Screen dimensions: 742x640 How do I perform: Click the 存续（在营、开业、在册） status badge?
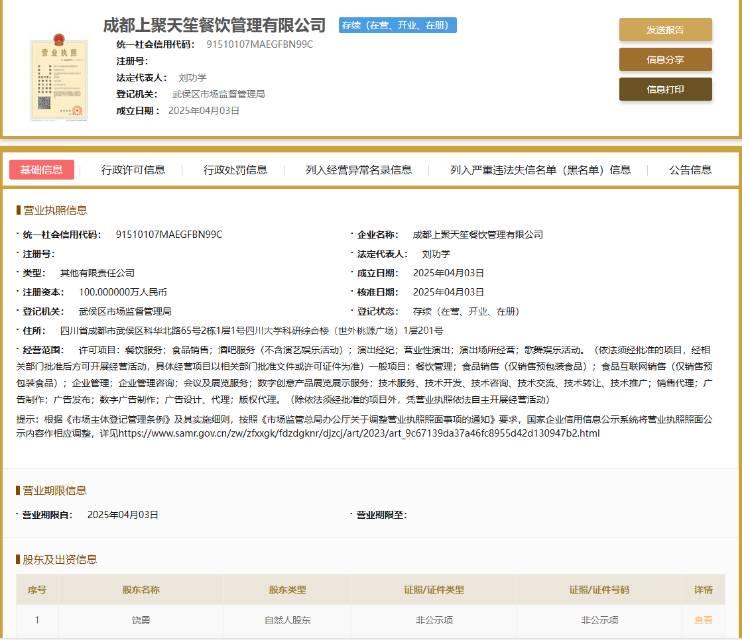pos(398,25)
